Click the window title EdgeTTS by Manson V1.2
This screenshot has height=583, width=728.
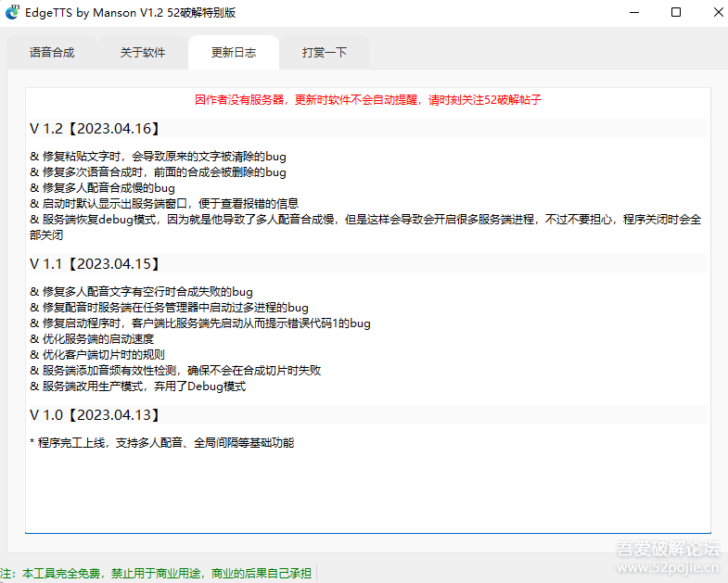pyautogui.click(x=131, y=13)
